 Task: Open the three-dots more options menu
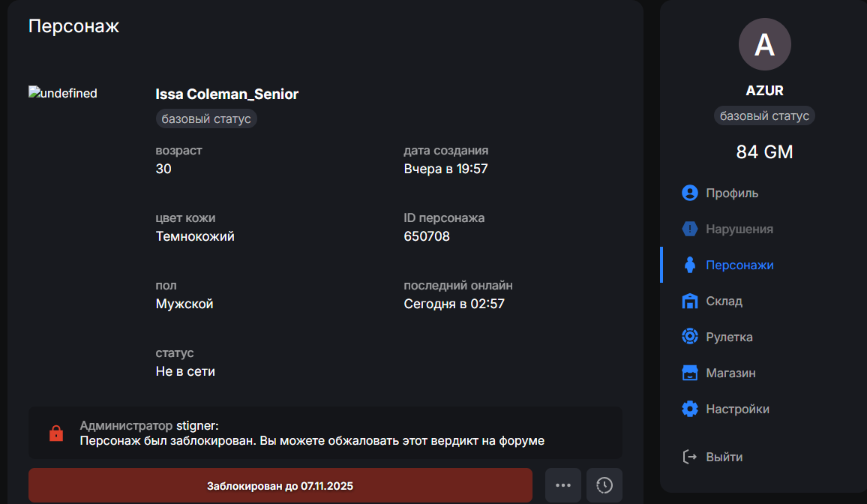563,485
